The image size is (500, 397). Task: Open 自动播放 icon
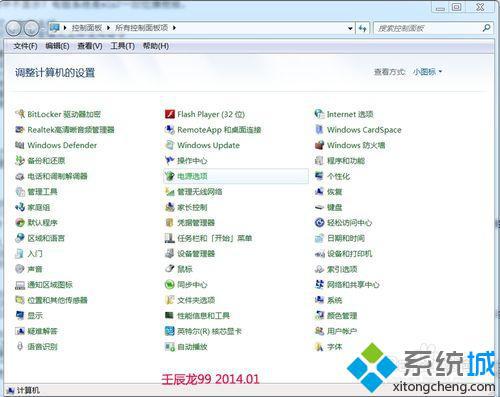[170, 347]
